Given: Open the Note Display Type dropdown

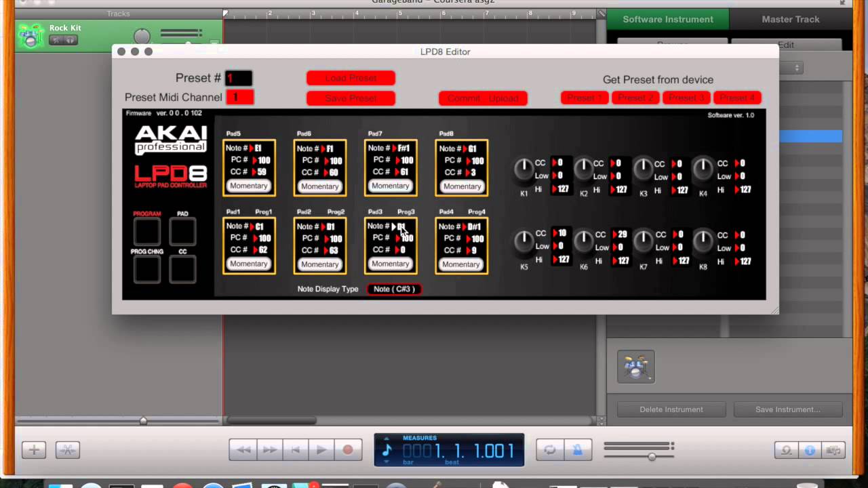Looking at the screenshot, I should point(394,289).
